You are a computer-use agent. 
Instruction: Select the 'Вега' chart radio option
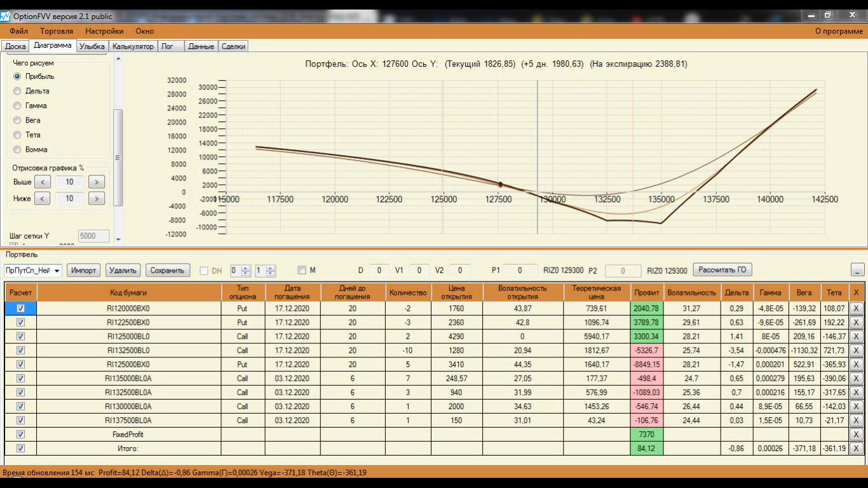17,120
